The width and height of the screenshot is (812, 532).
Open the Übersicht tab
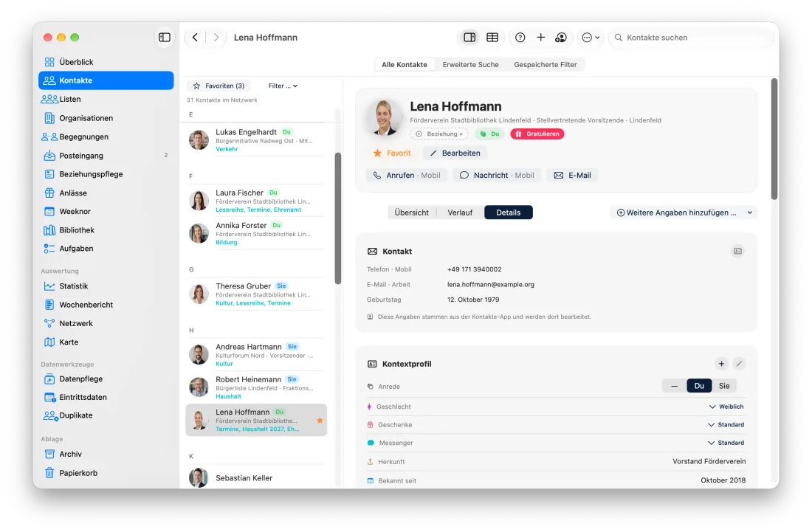412,213
